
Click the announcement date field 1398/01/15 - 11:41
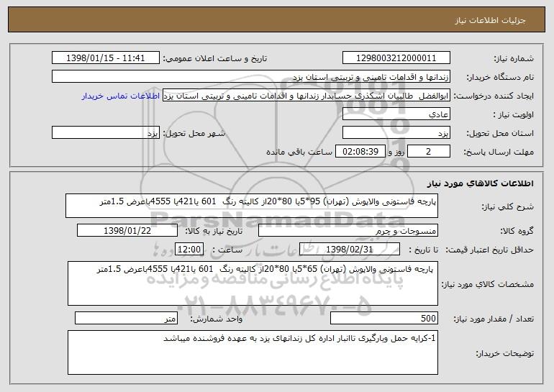pos(106,58)
